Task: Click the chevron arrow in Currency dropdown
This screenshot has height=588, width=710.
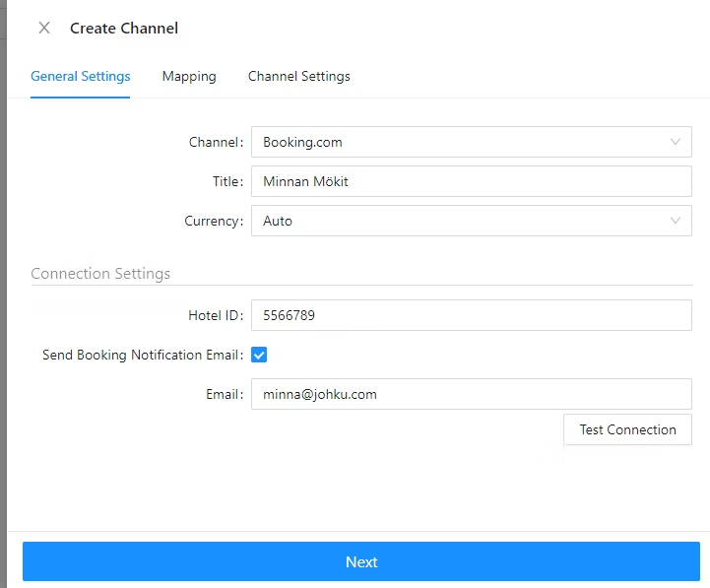Action: pyautogui.click(x=676, y=221)
